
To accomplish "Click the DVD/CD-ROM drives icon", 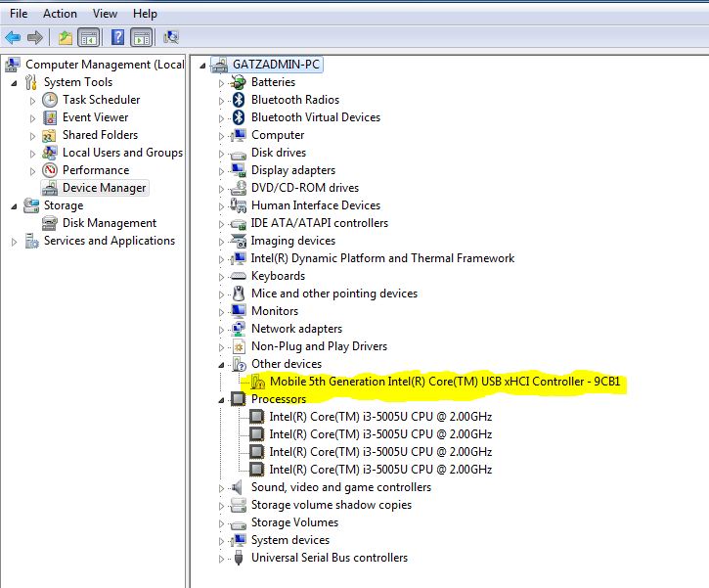I will [x=238, y=188].
